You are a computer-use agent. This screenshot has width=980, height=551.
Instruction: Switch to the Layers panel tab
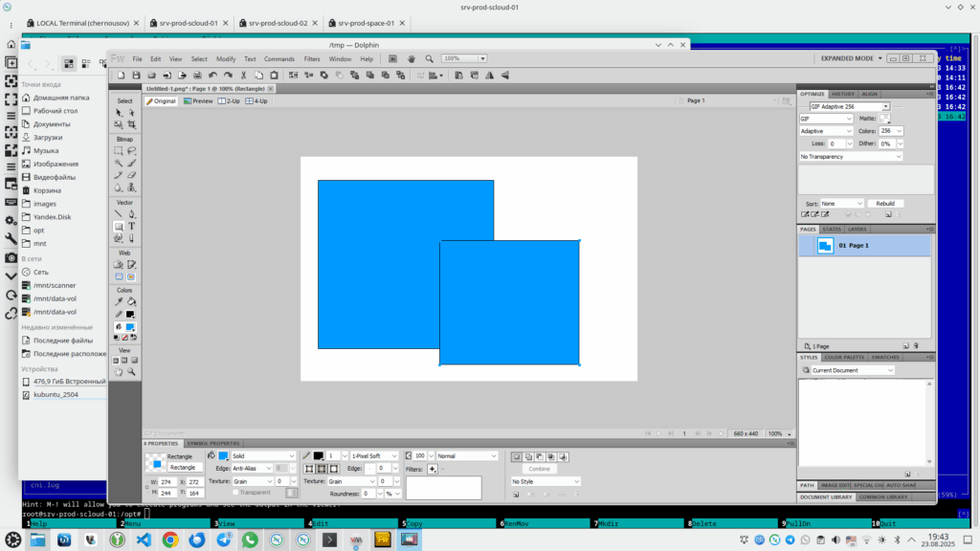point(857,230)
